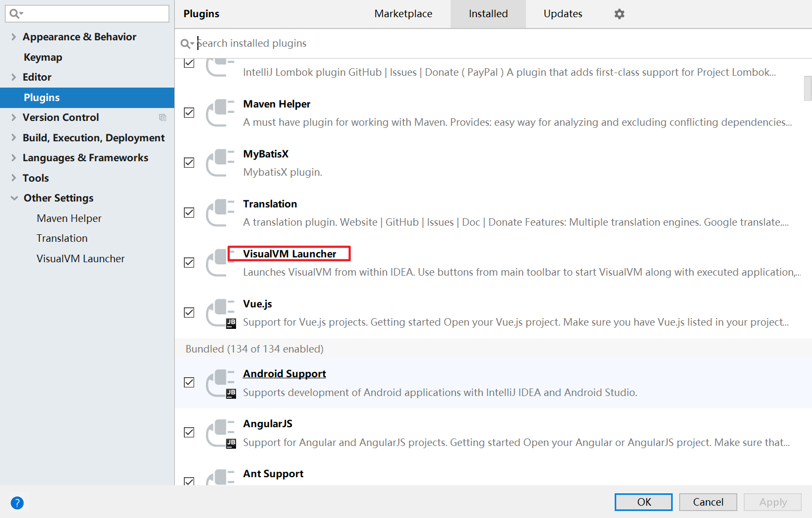This screenshot has width=812, height=518.
Task: Click the Maven Helper plugin icon
Action: 221,113
